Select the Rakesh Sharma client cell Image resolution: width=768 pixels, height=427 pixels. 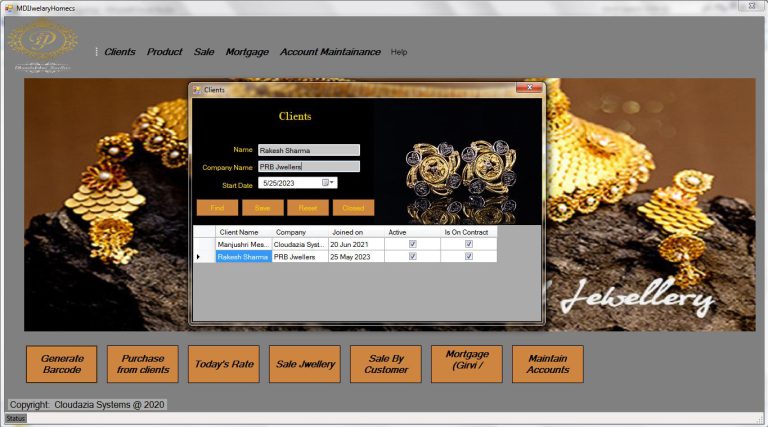point(243,257)
